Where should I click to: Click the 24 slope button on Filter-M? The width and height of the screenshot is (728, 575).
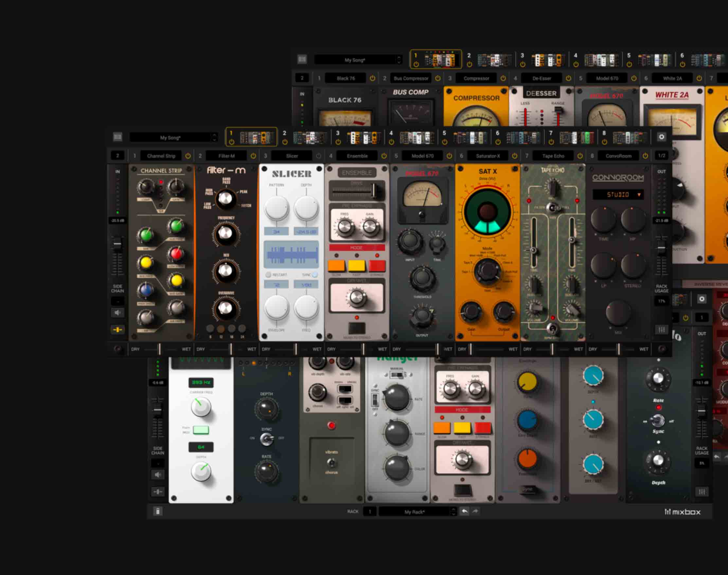click(x=242, y=328)
